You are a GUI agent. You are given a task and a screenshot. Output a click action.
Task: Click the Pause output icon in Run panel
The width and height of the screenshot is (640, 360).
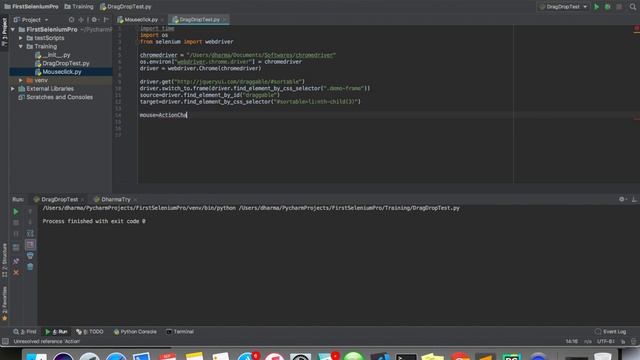click(16, 234)
